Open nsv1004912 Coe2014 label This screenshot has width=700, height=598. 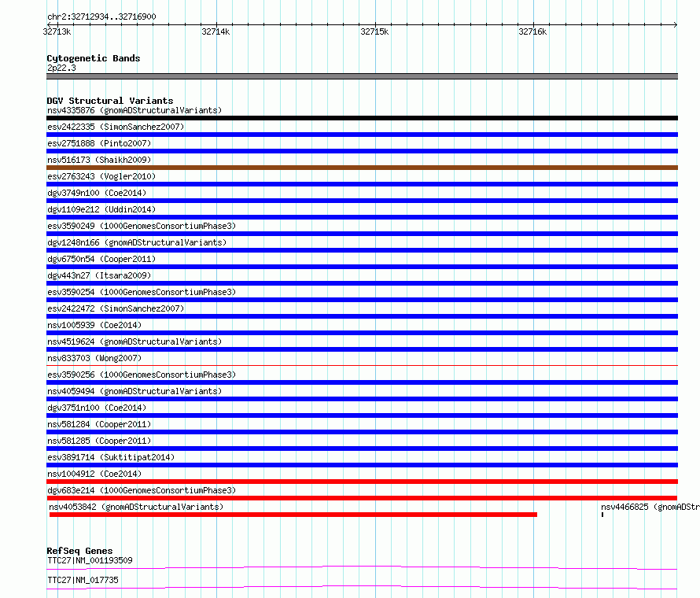tap(94, 474)
